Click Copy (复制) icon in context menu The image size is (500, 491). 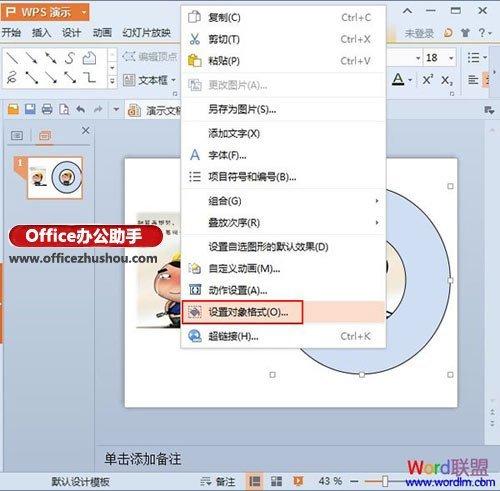pos(194,17)
